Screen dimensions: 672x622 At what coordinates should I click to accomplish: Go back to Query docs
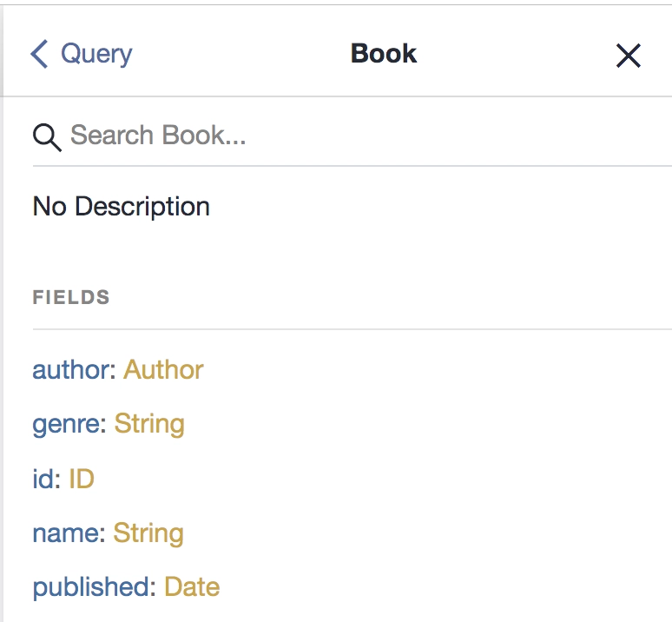click(82, 54)
